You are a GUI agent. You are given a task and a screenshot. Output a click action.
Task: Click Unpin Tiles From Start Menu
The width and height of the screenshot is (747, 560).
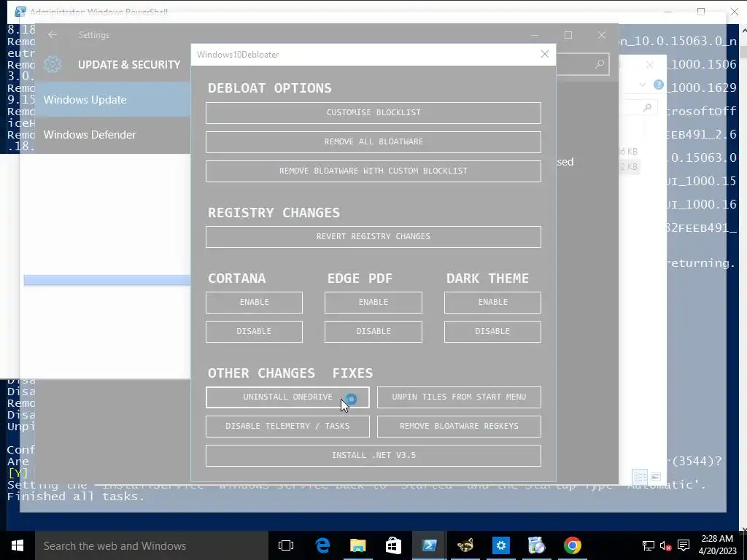pyautogui.click(x=459, y=397)
